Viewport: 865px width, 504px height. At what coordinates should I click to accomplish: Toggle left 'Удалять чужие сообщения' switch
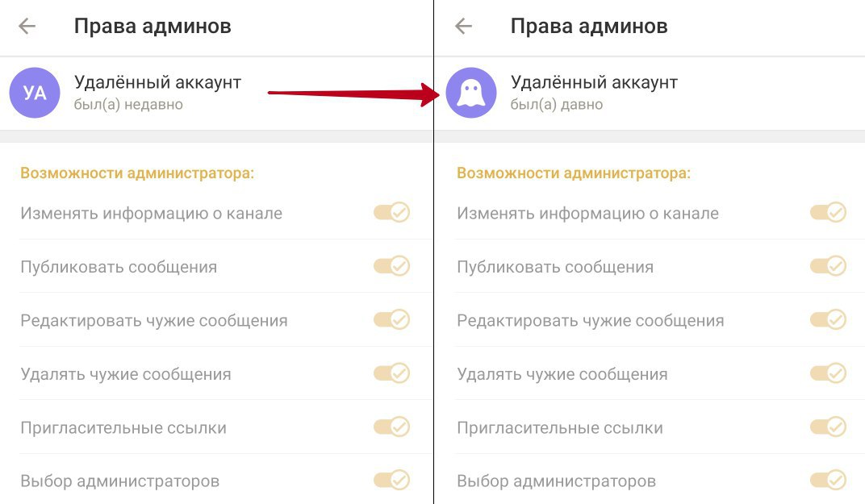coord(391,373)
